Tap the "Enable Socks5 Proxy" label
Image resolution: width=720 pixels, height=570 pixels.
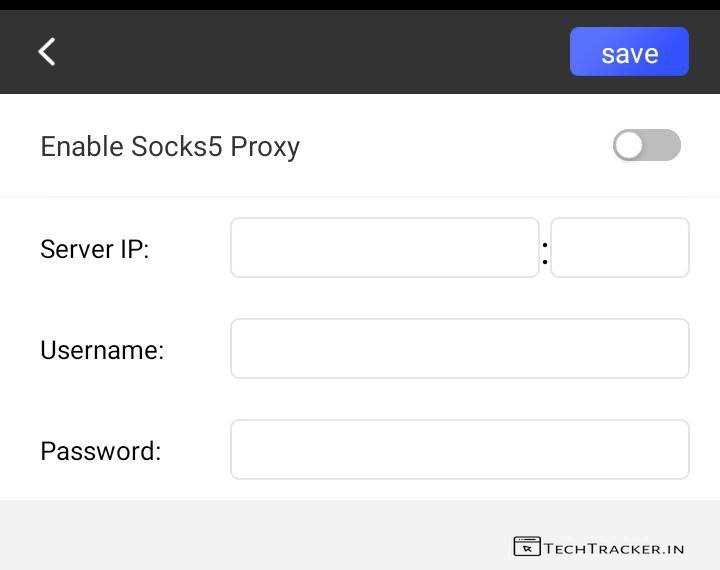[170, 147]
